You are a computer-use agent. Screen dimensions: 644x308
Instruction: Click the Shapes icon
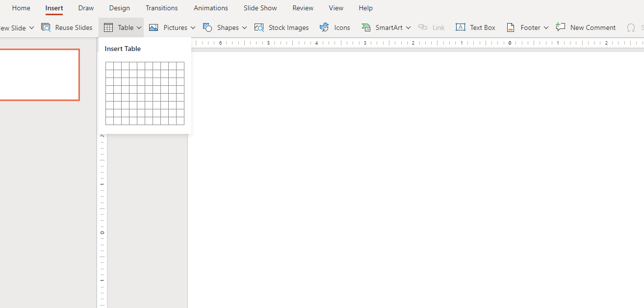pos(207,27)
